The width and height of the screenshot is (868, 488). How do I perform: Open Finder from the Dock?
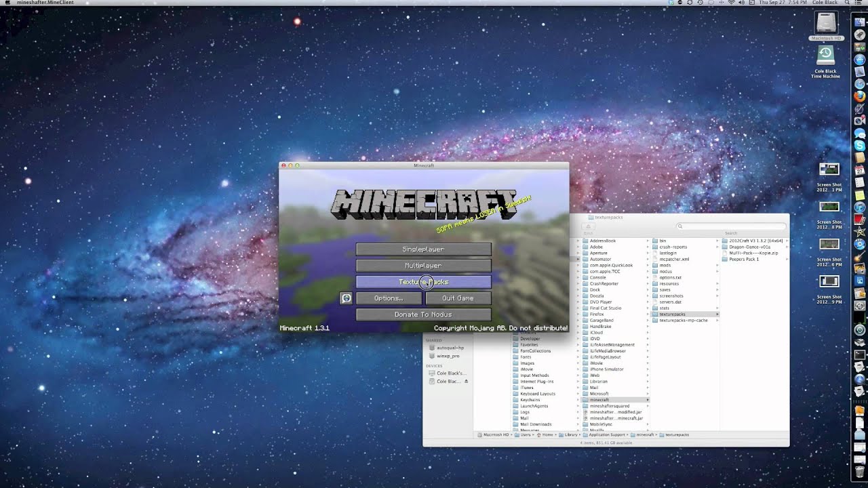tap(859, 23)
